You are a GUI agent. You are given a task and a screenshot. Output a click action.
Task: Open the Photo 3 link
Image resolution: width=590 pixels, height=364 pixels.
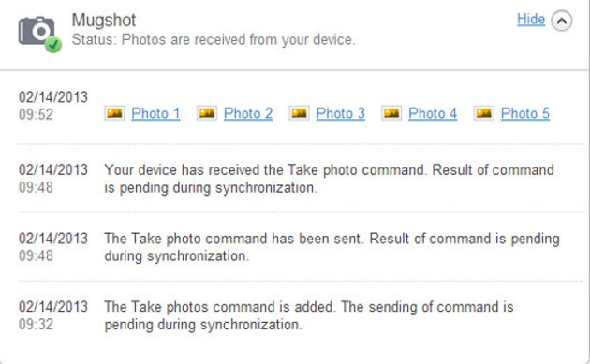341,113
